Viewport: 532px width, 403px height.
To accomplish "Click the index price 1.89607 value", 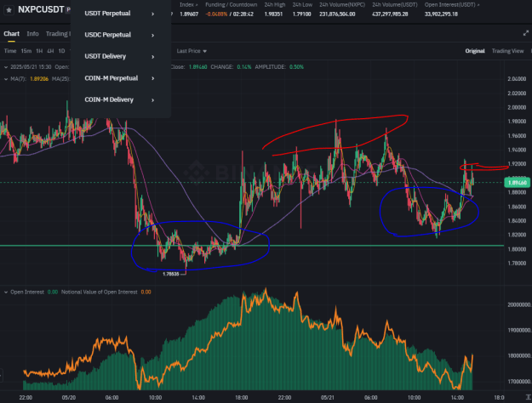I will (189, 14).
